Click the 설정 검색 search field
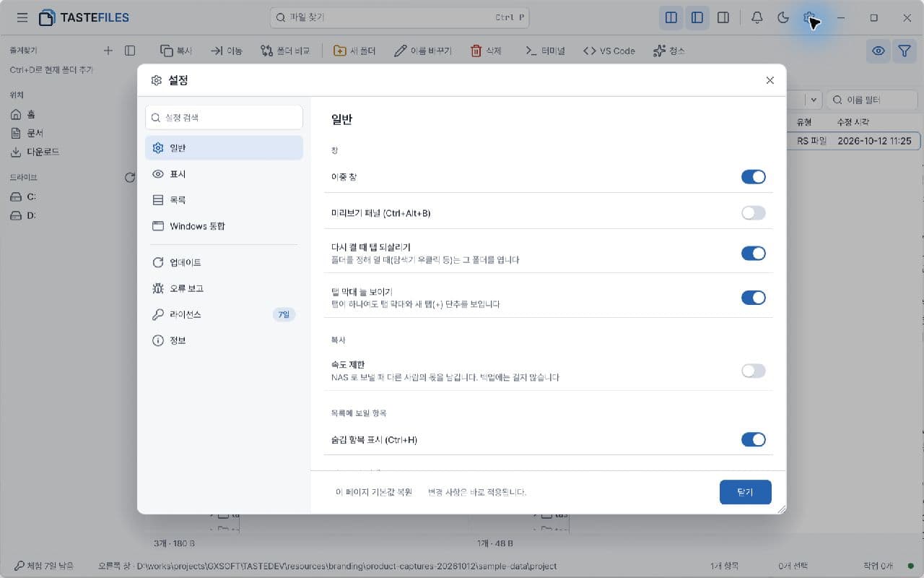The image size is (924, 578). (x=224, y=118)
